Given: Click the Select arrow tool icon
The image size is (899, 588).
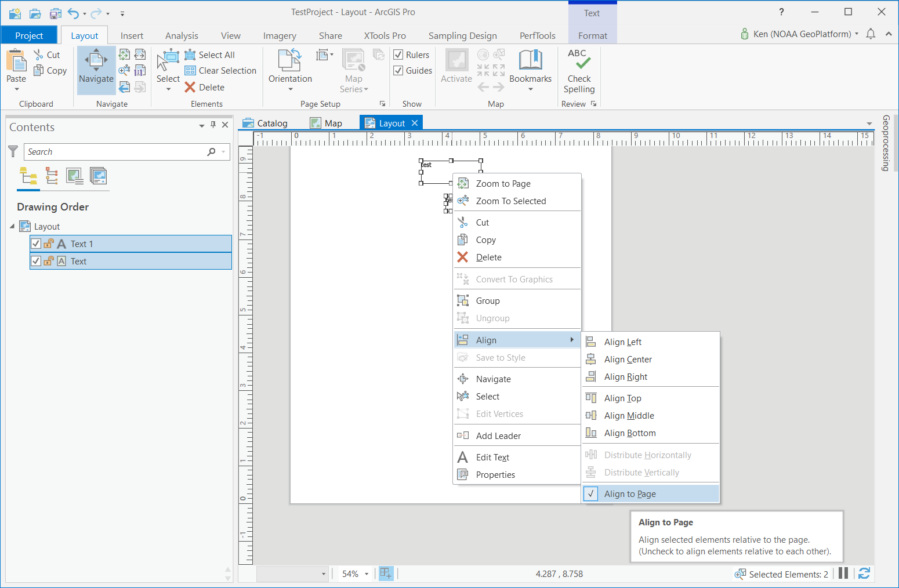Looking at the screenshot, I should pyautogui.click(x=168, y=60).
